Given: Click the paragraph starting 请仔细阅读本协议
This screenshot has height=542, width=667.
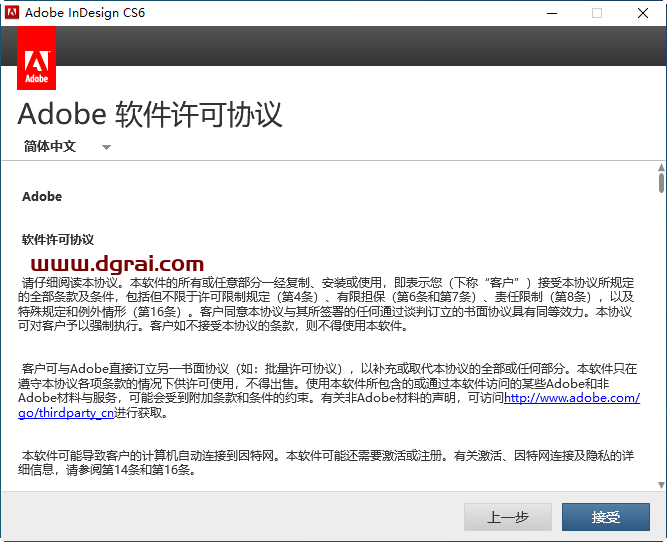Looking at the screenshot, I should [x=326, y=304].
